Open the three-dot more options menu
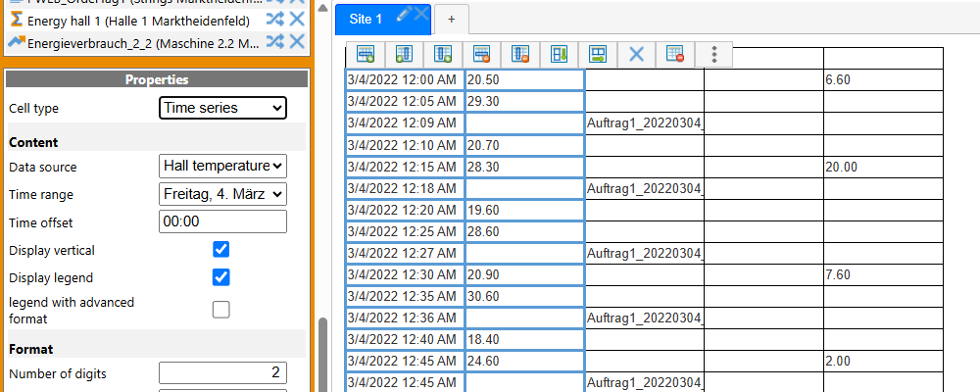980x392 pixels. tap(714, 54)
